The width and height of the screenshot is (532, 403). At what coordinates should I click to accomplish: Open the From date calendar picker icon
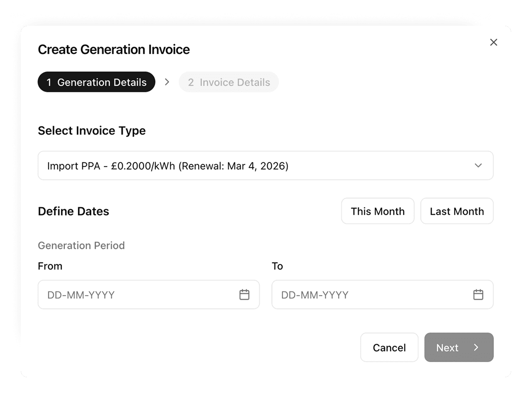pyautogui.click(x=244, y=295)
